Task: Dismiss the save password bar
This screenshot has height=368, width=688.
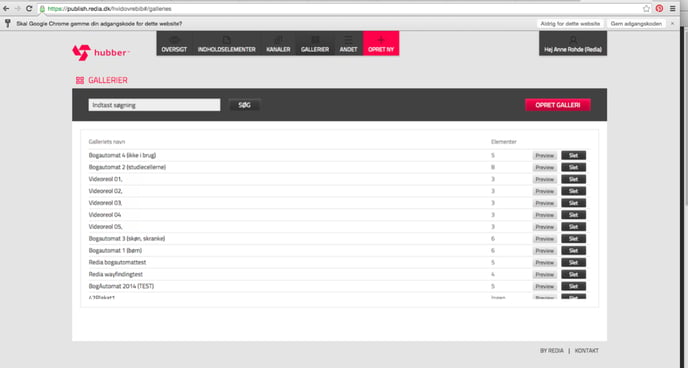Action: [672, 24]
